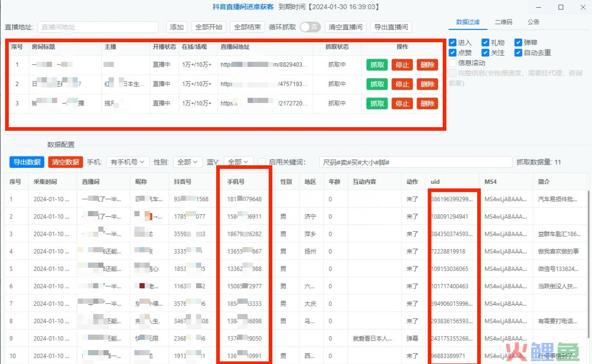Click the 动作 column header

(412, 182)
